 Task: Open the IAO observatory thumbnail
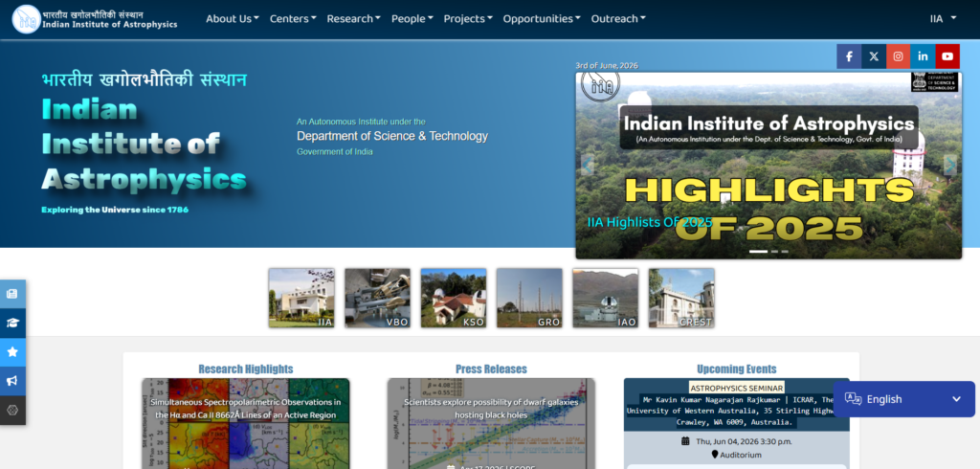tap(605, 298)
